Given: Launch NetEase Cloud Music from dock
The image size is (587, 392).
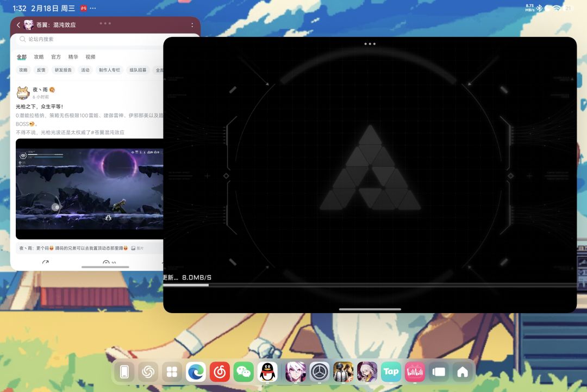Looking at the screenshot, I should pos(220,372).
